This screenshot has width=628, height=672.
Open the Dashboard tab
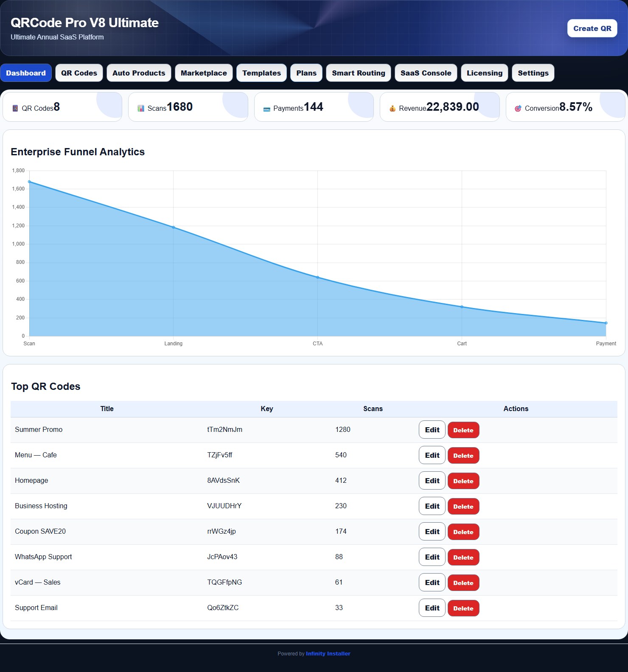(x=26, y=73)
